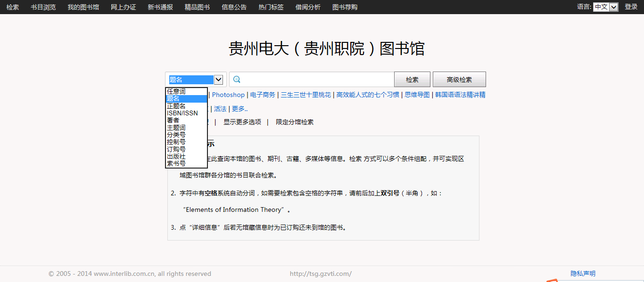644x282 pixels.
Task: Click the magnifier icon in search box
Action: 237,80
